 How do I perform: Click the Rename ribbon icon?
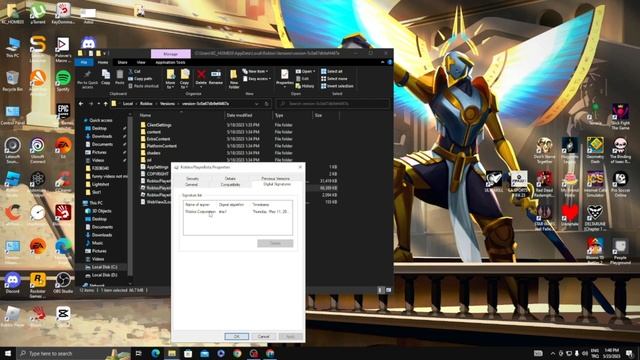pos(216,77)
